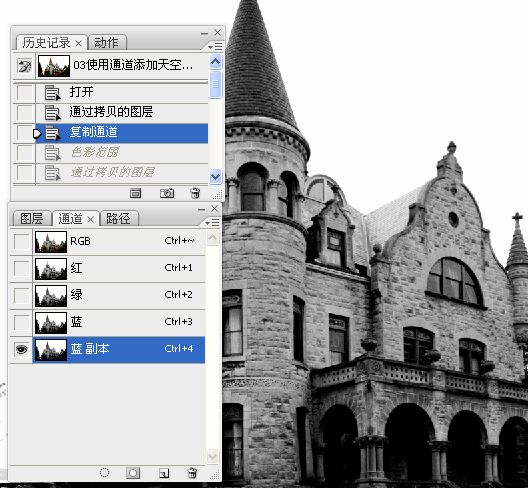528x488 pixels.
Task: Close the 通道 tab with its x
Action: coord(91,220)
